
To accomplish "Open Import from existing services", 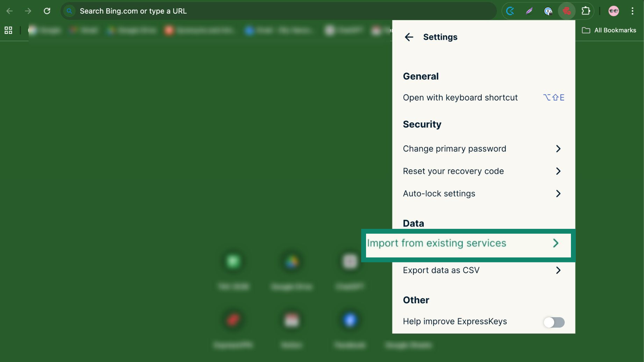I will coord(468,244).
